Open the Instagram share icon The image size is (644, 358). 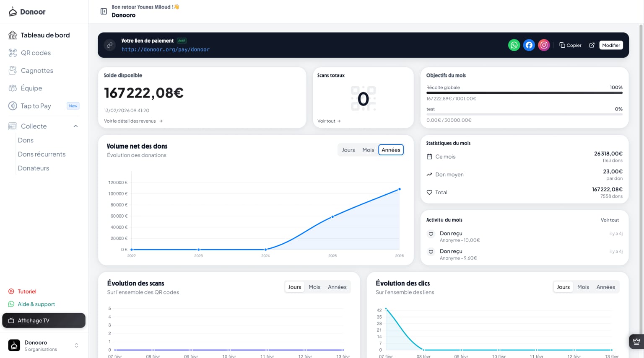coord(544,45)
